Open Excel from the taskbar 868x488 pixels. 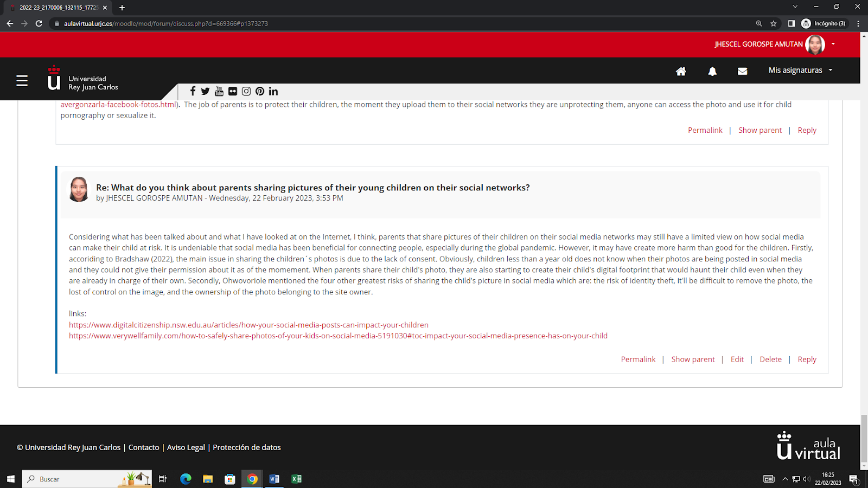[296, 479]
